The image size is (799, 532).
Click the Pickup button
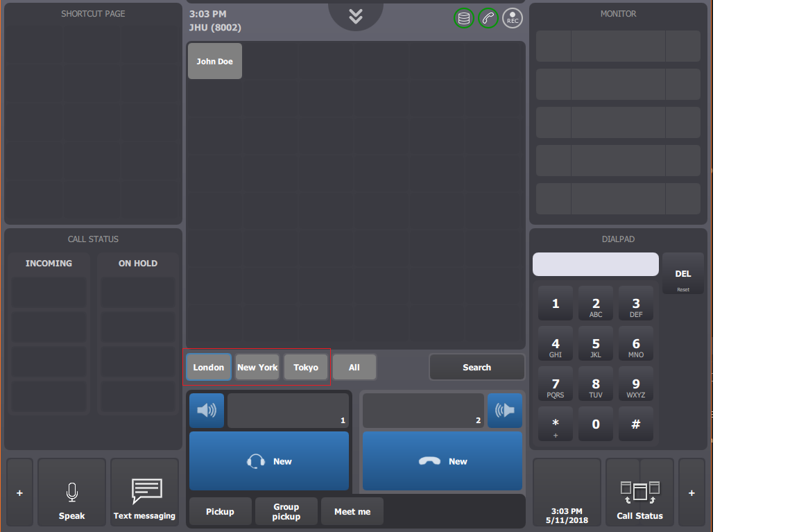click(220, 511)
